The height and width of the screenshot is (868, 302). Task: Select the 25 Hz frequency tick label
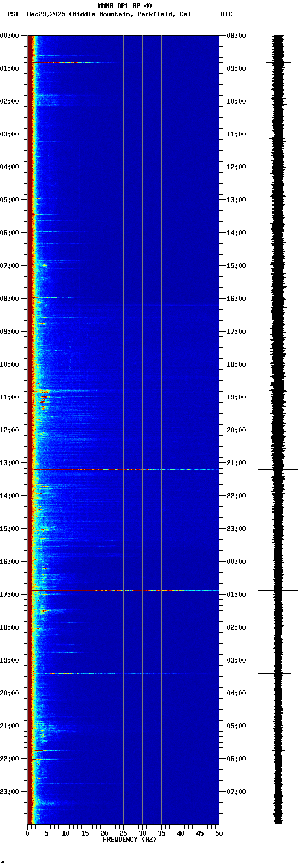pos(123,833)
